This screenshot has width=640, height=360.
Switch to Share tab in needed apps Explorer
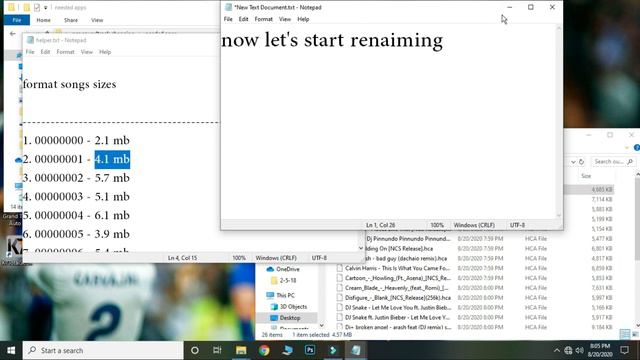click(71, 20)
